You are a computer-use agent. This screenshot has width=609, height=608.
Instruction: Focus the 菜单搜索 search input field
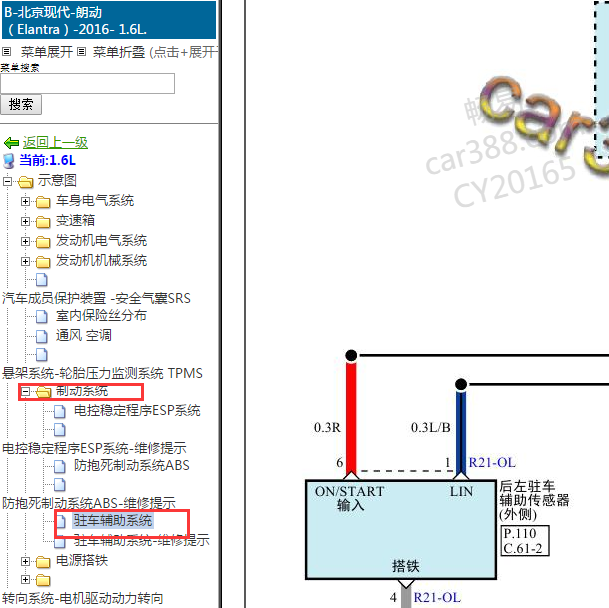(87, 84)
